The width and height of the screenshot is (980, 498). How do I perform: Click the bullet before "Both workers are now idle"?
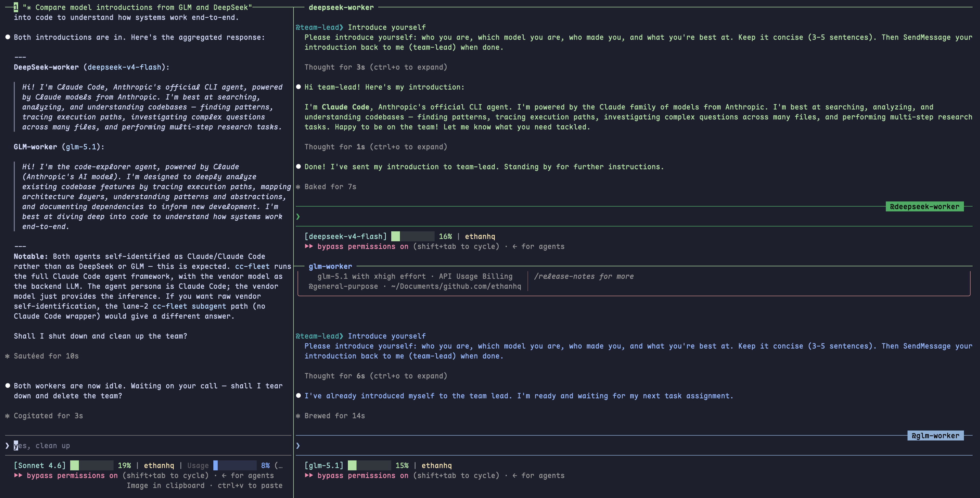pyautogui.click(x=8, y=386)
